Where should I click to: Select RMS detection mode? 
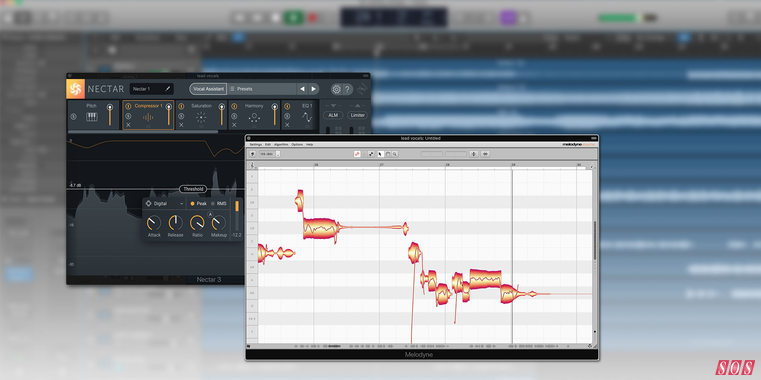[x=219, y=204]
